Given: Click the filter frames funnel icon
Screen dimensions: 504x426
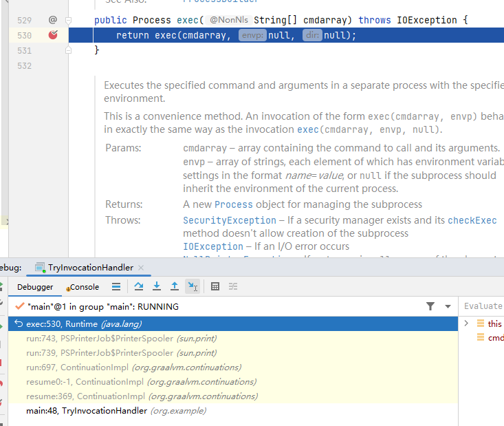Looking at the screenshot, I should tap(430, 306).
